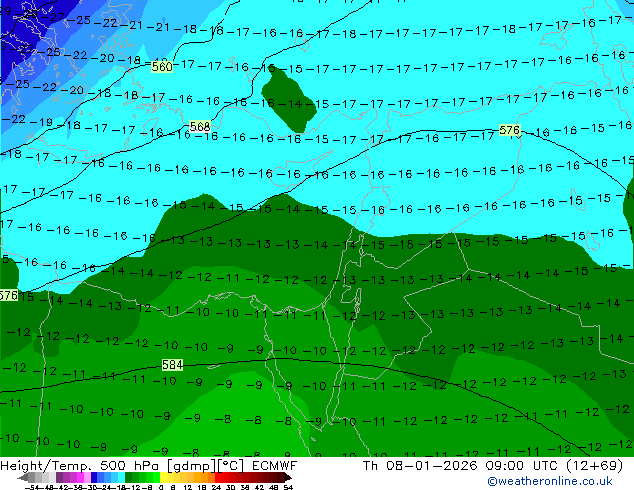Click the 54 legend scale maximum value

288,487
